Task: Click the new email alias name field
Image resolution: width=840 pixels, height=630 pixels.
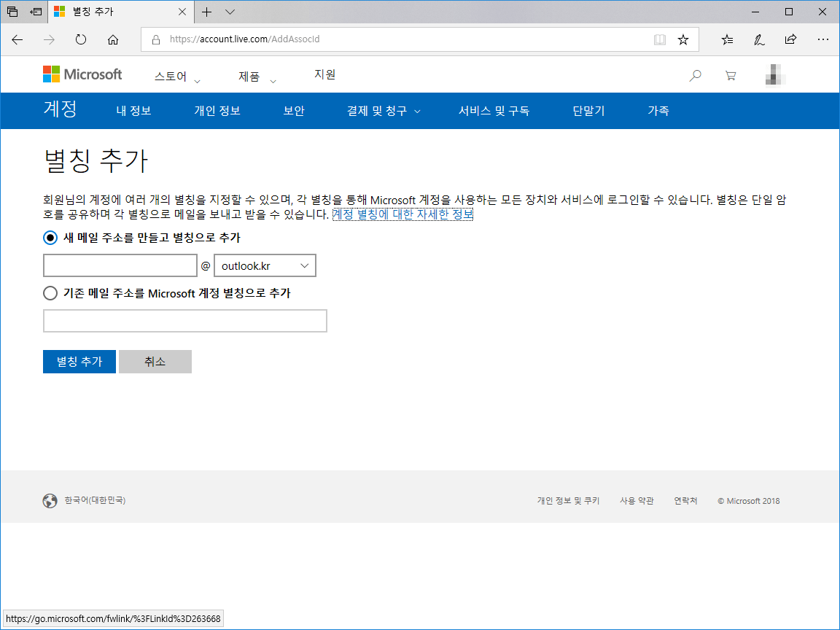Action: pyautogui.click(x=120, y=265)
